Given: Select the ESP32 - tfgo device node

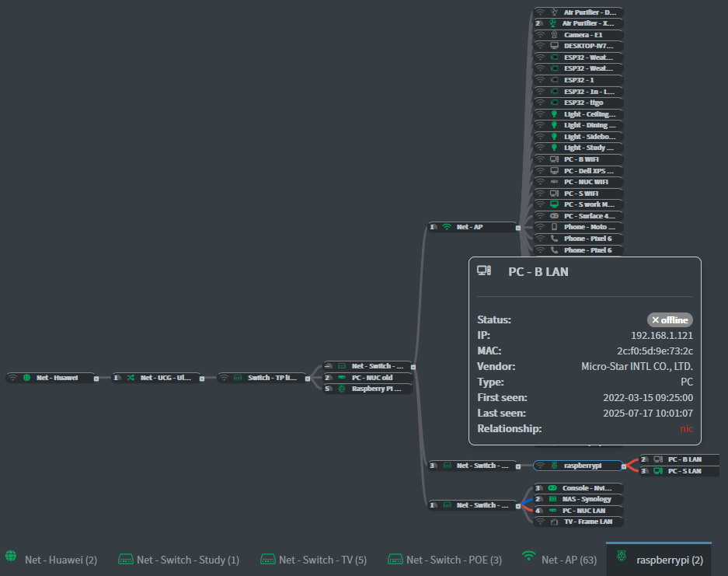Looking at the screenshot, I should [x=583, y=102].
